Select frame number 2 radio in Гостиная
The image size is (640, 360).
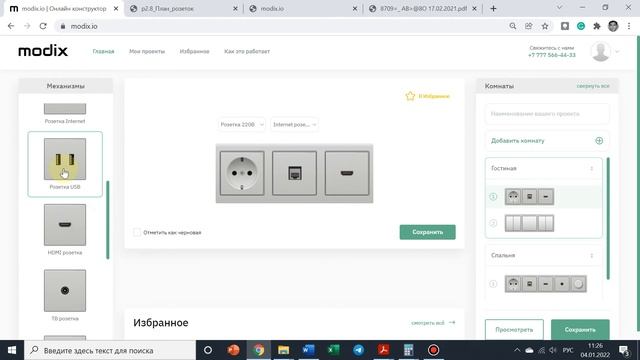click(x=493, y=223)
